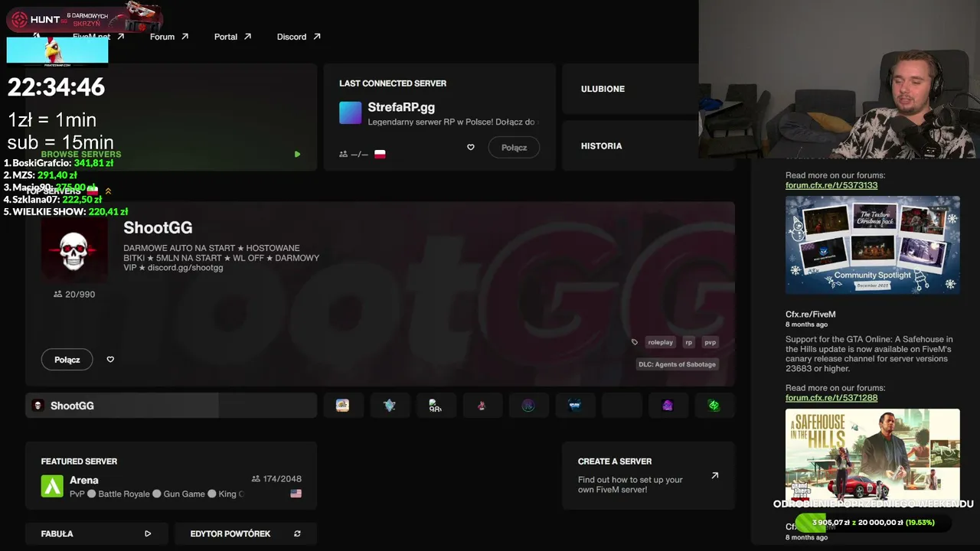Select the purple server icon
Viewport: 980px width, 551px height.
tap(668, 406)
